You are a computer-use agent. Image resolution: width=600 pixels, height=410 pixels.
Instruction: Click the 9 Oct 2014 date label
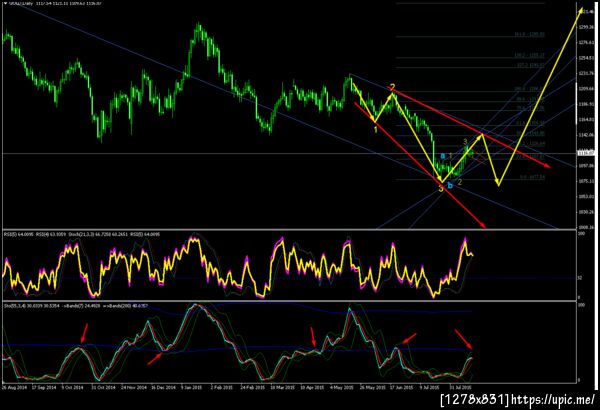pyautogui.click(x=73, y=387)
